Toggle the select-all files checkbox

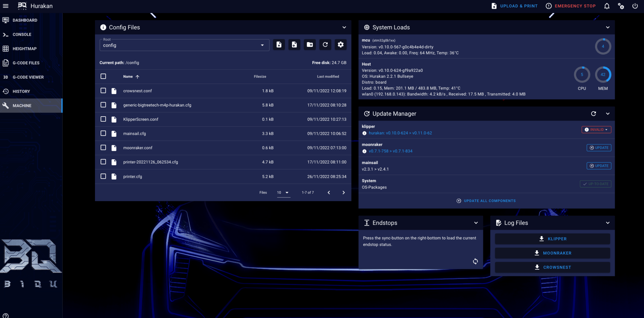(103, 76)
